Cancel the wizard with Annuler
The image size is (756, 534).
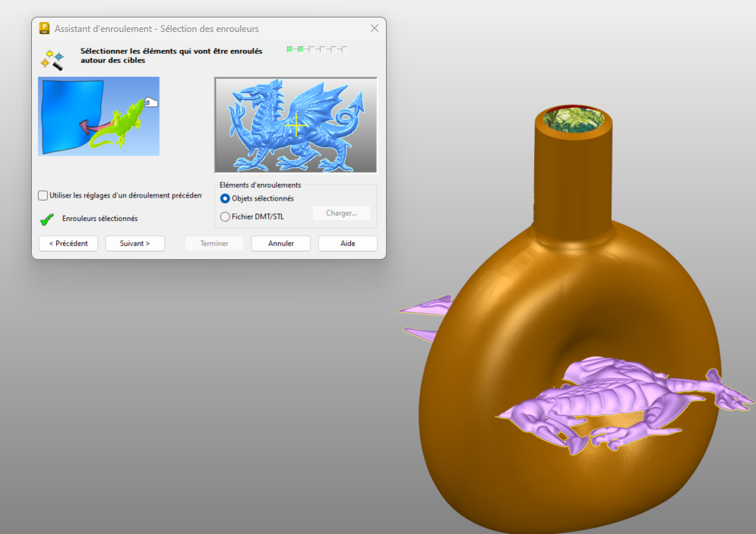(281, 243)
